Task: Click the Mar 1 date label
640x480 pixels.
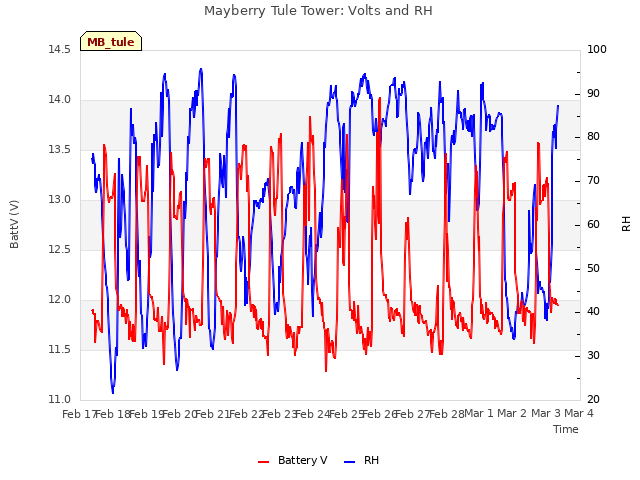Action: (x=479, y=414)
